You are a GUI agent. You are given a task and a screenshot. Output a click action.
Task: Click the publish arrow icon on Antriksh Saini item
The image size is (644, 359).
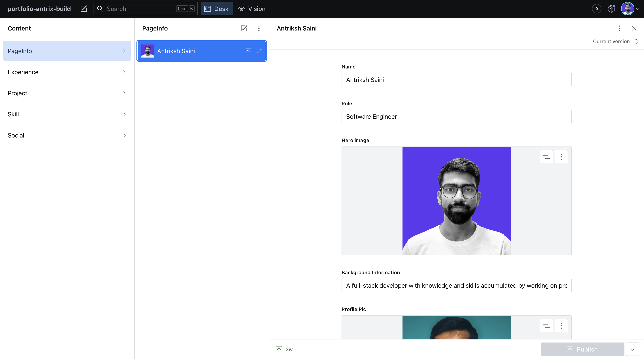[248, 51]
